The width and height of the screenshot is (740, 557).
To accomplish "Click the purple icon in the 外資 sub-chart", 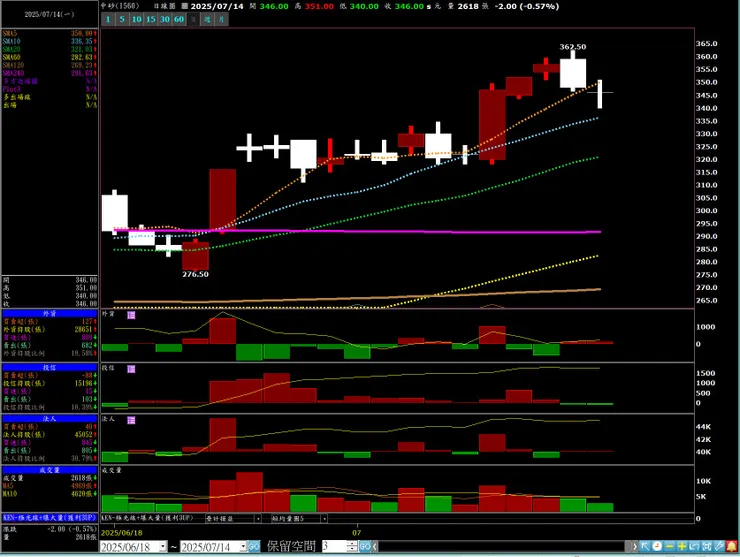I will (131, 315).
